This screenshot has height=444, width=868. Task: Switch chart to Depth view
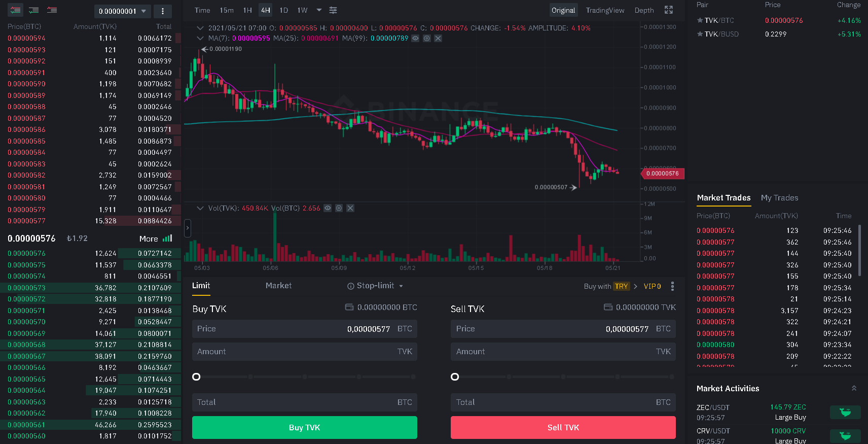(644, 10)
